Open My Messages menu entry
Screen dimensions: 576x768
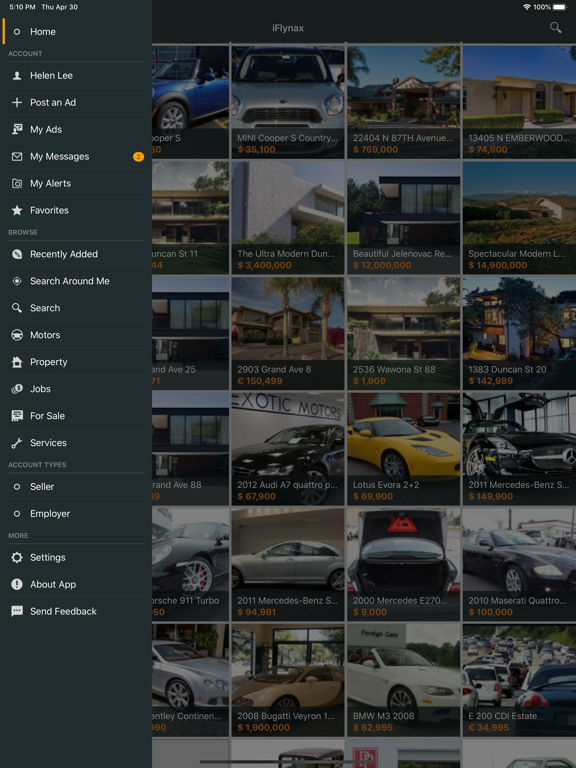(76, 157)
